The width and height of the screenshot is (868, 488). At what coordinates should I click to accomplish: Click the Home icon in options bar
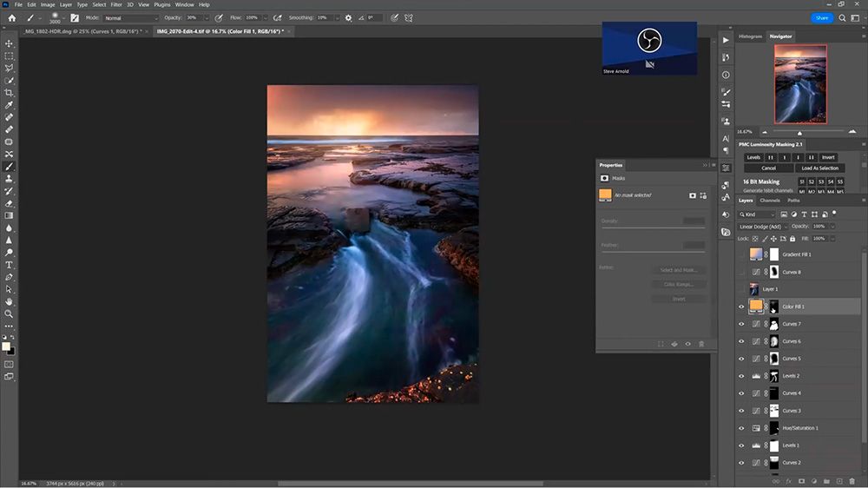point(11,17)
